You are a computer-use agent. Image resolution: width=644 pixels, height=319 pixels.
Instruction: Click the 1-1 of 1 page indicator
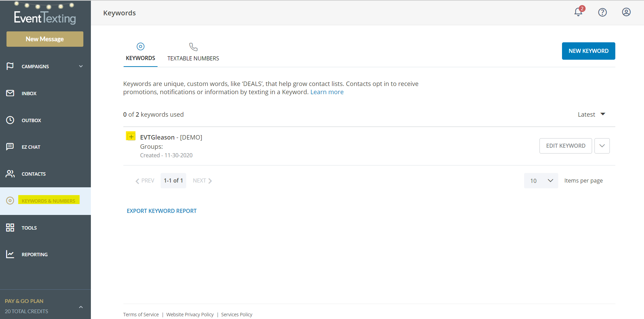173,180
